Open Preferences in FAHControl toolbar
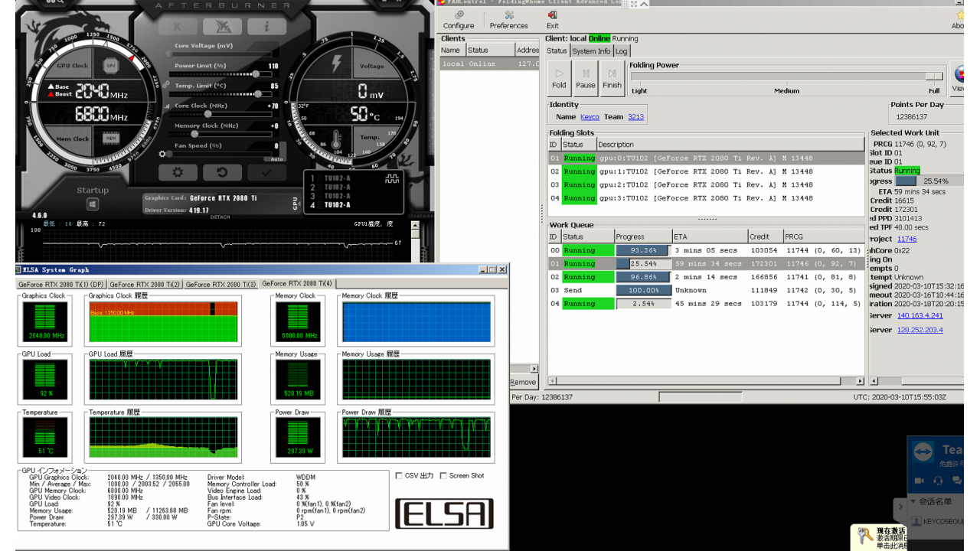 click(x=509, y=20)
